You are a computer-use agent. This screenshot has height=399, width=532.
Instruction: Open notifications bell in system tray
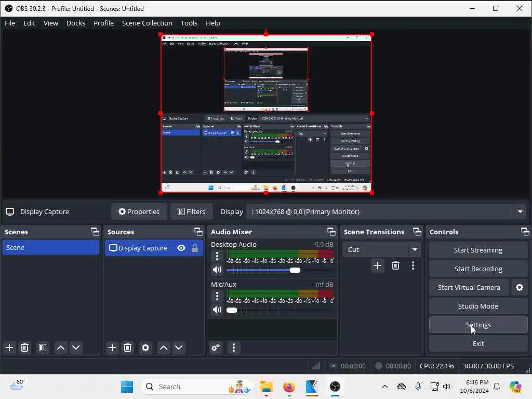pyautogui.click(x=497, y=387)
